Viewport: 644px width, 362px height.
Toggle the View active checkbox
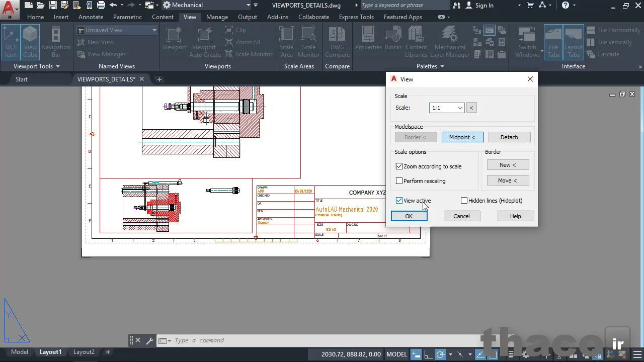tap(399, 201)
